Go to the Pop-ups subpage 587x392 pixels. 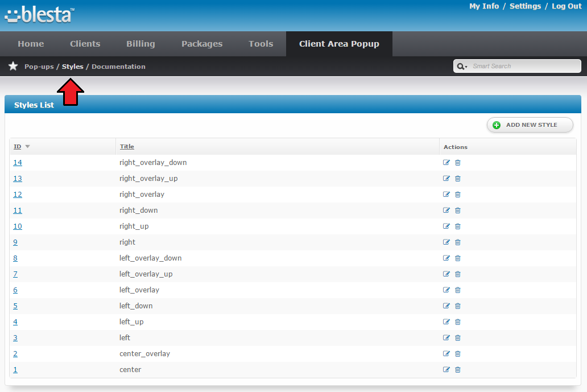pos(39,66)
